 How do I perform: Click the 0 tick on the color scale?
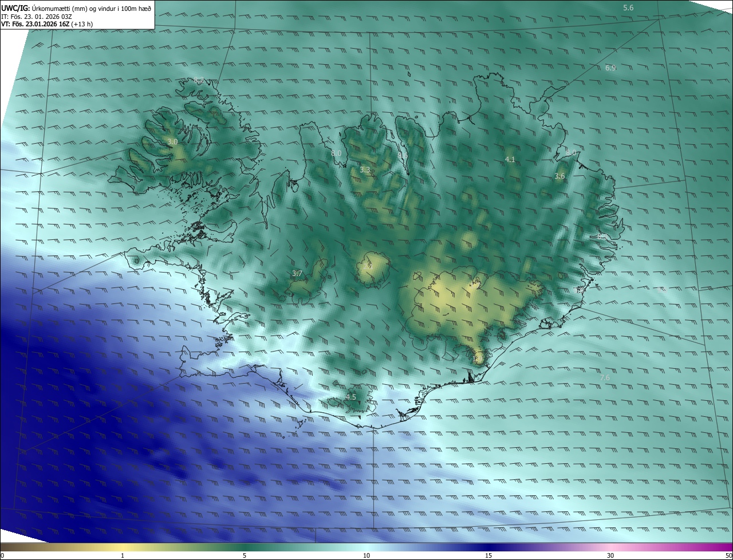[2, 555]
